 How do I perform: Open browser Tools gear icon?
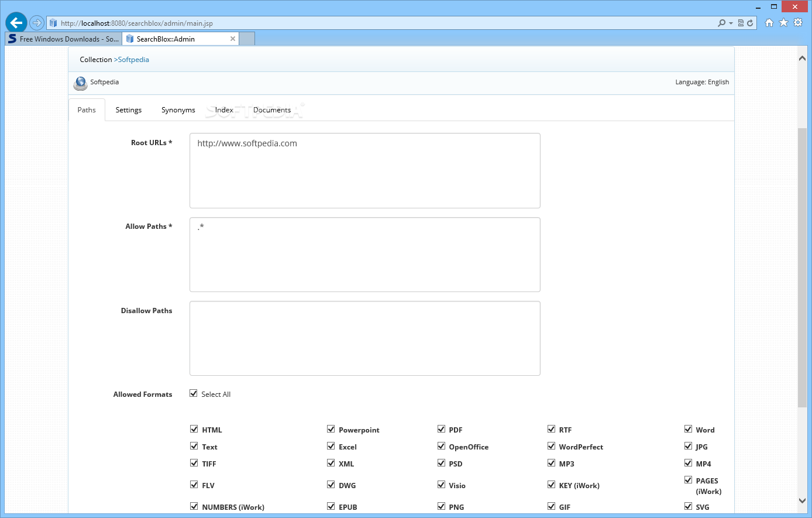click(x=798, y=23)
